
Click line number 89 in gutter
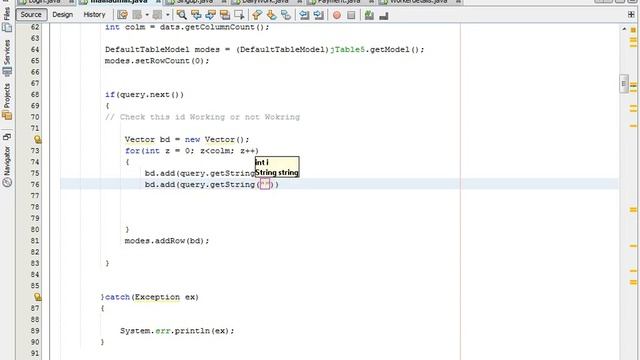click(35, 331)
